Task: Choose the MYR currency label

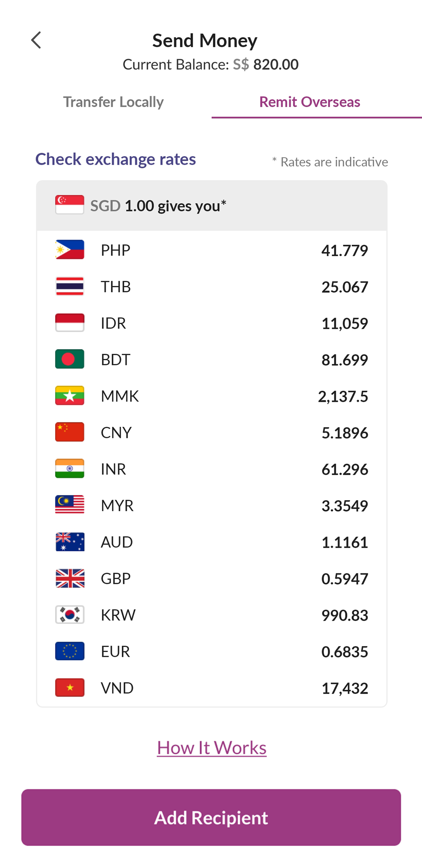Action: (x=117, y=505)
